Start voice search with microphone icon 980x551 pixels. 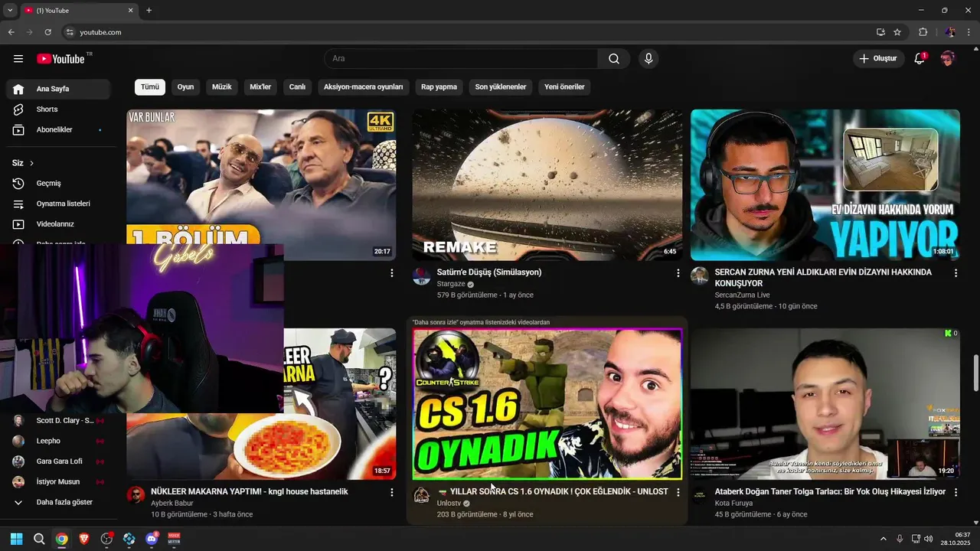(648, 59)
